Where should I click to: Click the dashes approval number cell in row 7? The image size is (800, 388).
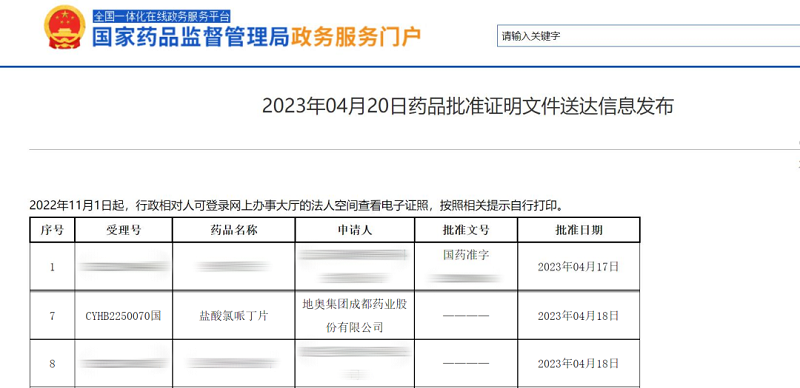(x=466, y=316)
